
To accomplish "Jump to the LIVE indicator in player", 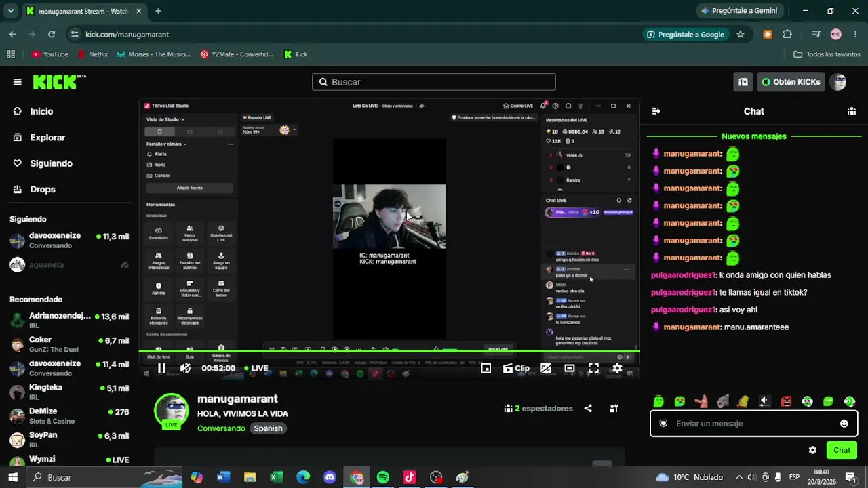I will pyautogui.click(x=255, y=368).
